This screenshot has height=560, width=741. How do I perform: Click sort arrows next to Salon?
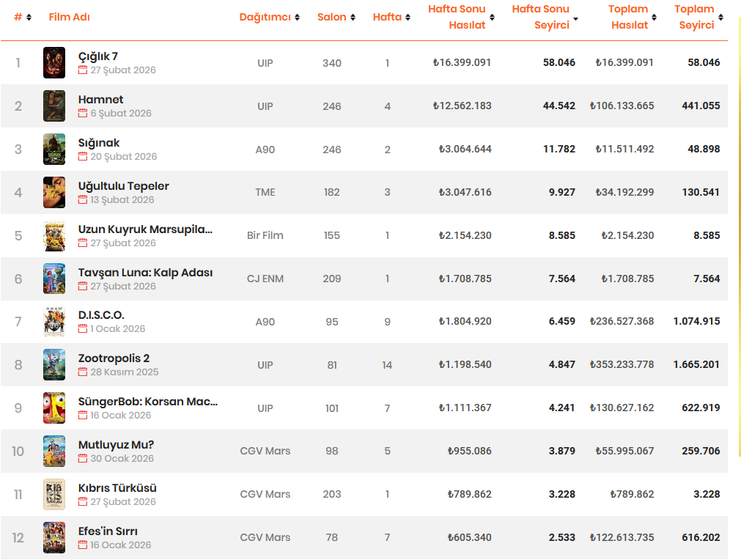(x=353, y=18)
